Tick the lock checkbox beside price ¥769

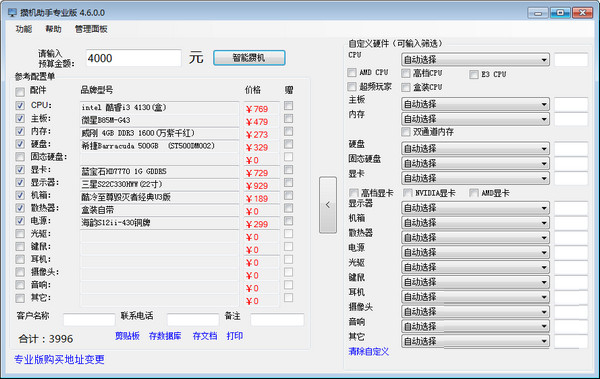click(x=289, y=106)
